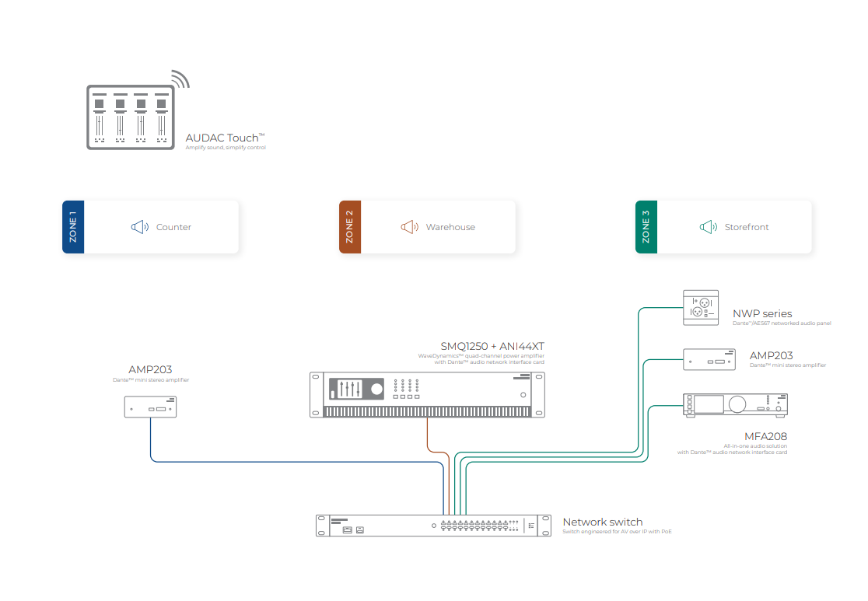
Task: Click the MFA208 audio device icon
Action: click(735, 405)
